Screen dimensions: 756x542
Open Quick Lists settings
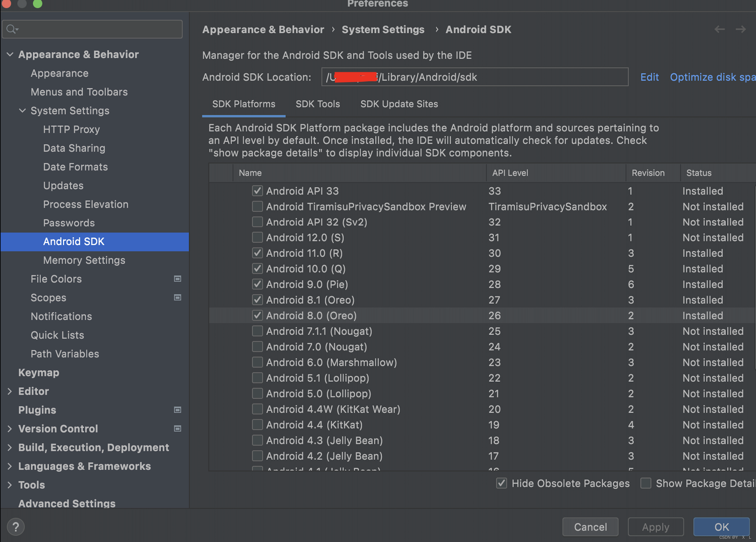pos(57,335)
